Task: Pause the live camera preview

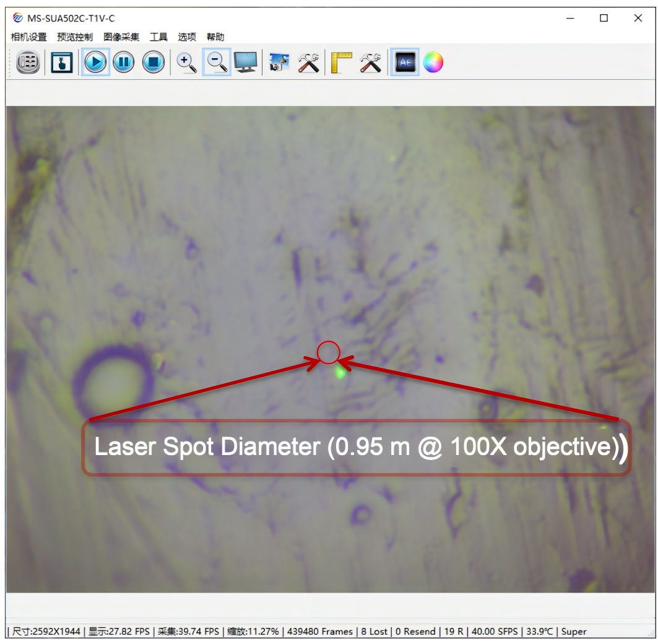Action: pos(124,63)
